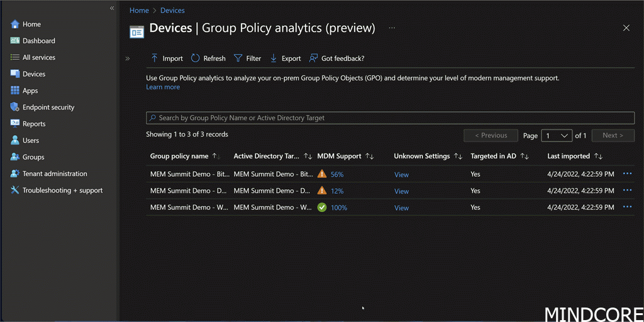The height and width of the screenshot is (322, 644).
Task: Open more options for the 100% policy row
Action: pyautogui.click(x=627, y=207)
